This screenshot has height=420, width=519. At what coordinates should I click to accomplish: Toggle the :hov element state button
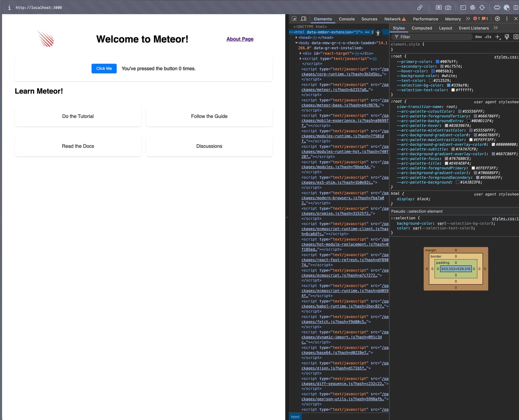click(x=478, y=37)
